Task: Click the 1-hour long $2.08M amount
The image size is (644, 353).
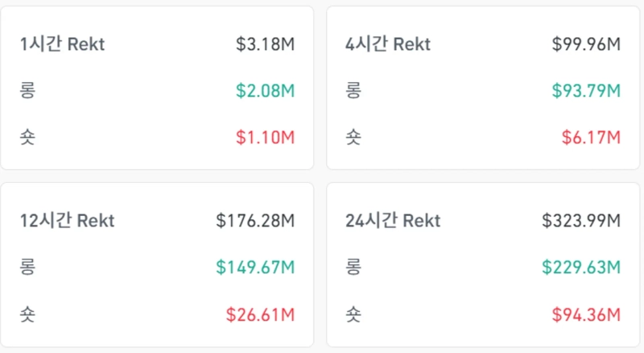Action: pyautogui.click(x=266, y=90)
